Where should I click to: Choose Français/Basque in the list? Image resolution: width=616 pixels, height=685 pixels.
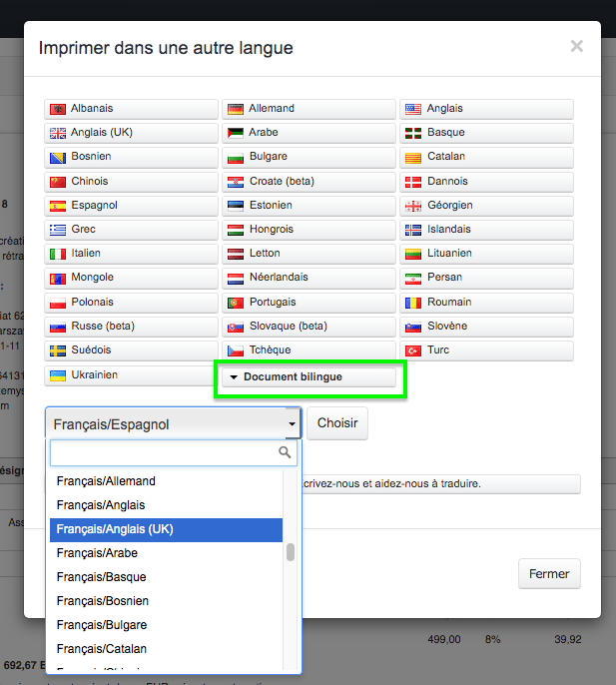click(166, 577)
